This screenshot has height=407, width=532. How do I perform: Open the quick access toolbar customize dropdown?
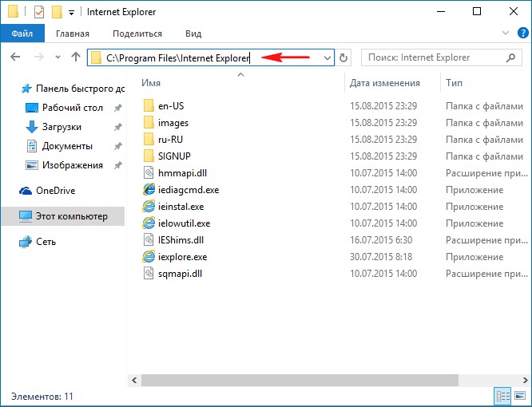tap(72, 13)
